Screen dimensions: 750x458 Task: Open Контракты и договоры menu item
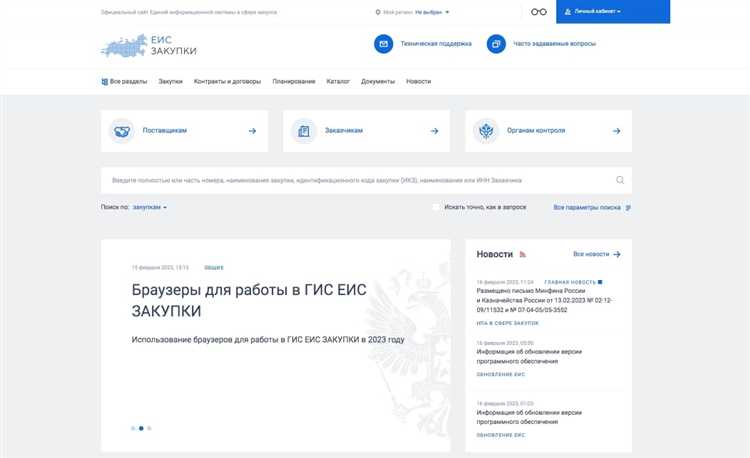[227, 82]
